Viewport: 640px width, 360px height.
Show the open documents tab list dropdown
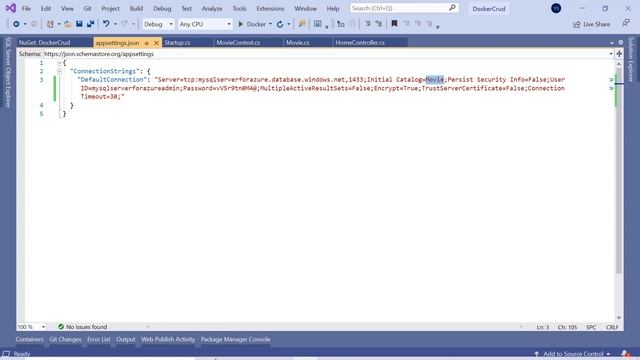click(x=612, y=42)
